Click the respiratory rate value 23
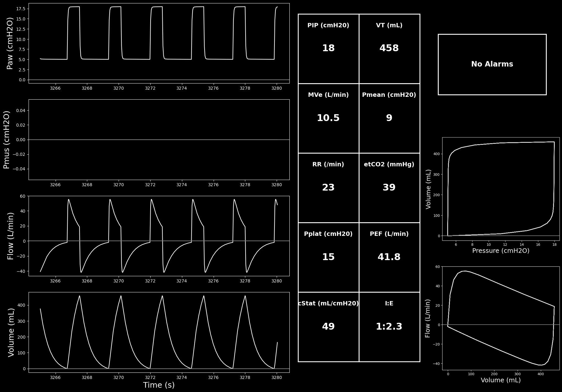 (328, 187)
